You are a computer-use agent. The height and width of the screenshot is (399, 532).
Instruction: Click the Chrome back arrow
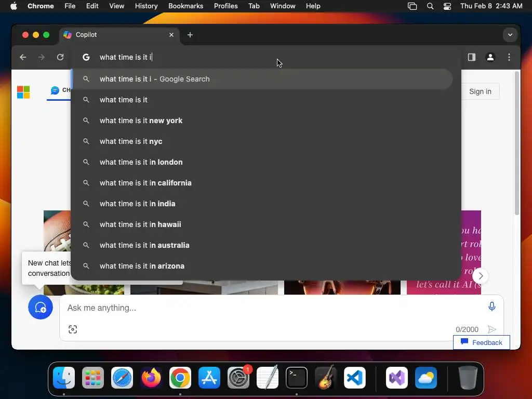[23, 57]
